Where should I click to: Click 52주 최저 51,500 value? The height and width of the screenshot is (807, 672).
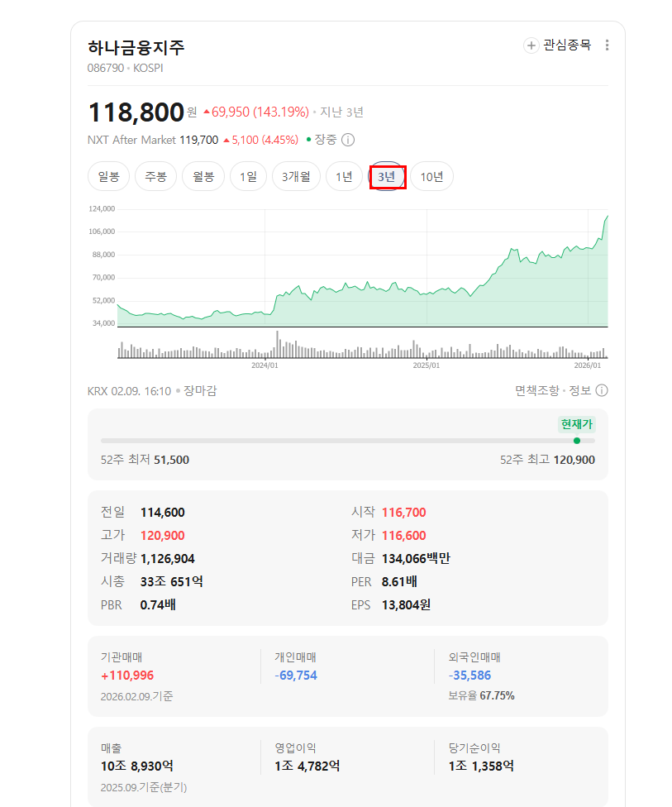(x=171, y=460)
